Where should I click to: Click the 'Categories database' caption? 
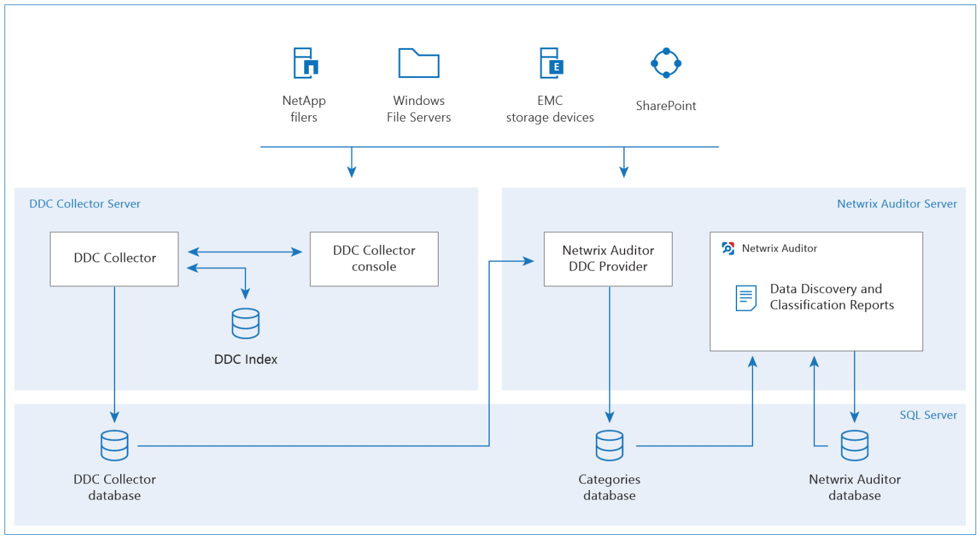click(609, 487)
